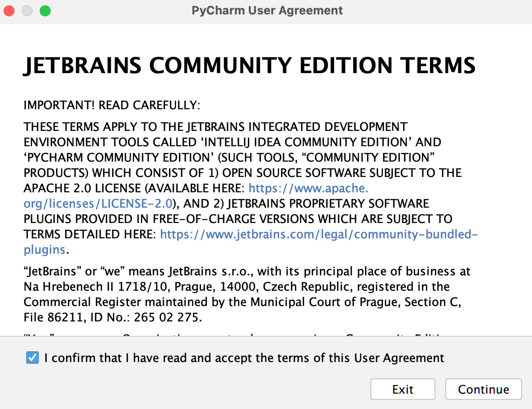532x409 pixels.
Task: Click the 'JETBRAINS COMMUNITY EDITION TERMS' heading
Action: click(x=249, y=65)
